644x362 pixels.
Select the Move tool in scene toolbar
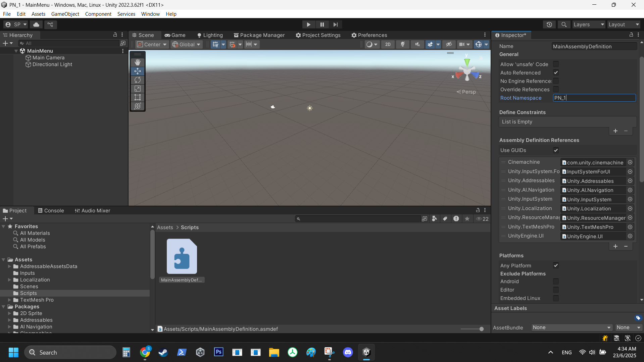click(138, 71)
